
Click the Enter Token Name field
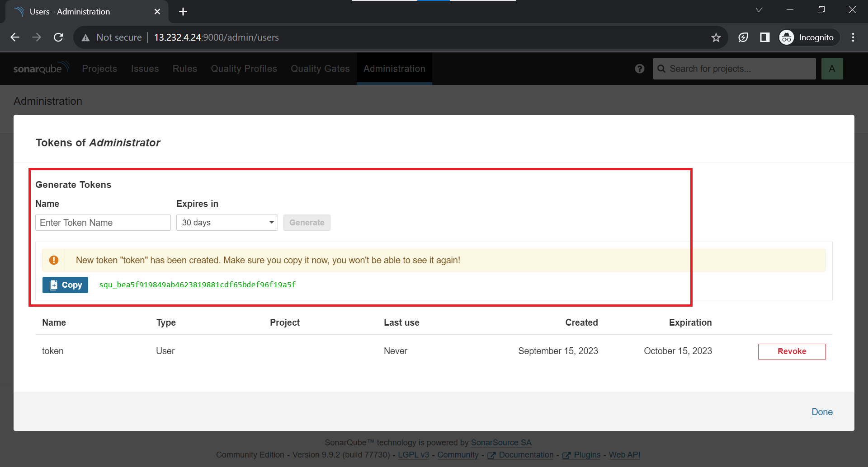[103, 223]
